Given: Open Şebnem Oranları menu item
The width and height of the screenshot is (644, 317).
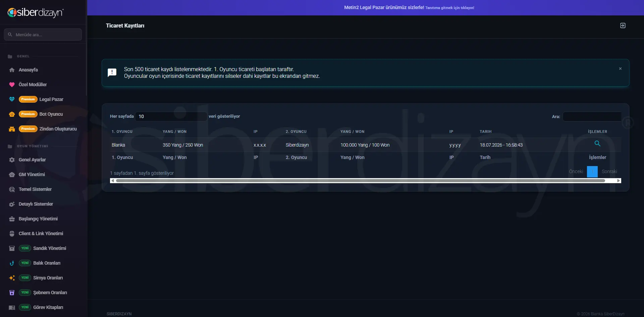Looking at the screenshot, I should (x=44, y=293).
